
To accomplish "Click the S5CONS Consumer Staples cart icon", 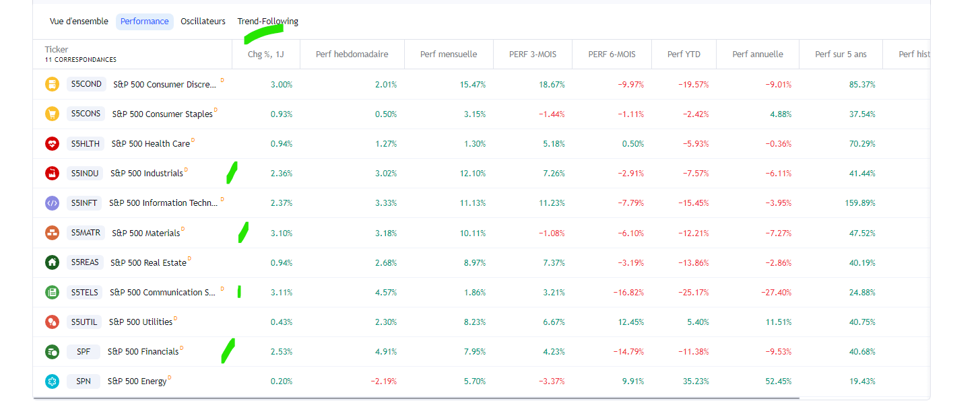I will pyautogui.click(x=52, y=114).
